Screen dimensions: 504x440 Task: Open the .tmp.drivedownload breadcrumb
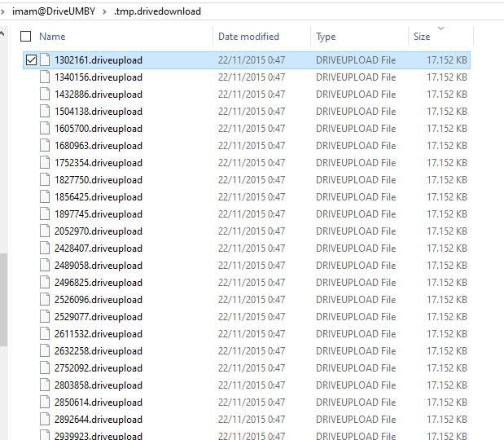point(157,11)
